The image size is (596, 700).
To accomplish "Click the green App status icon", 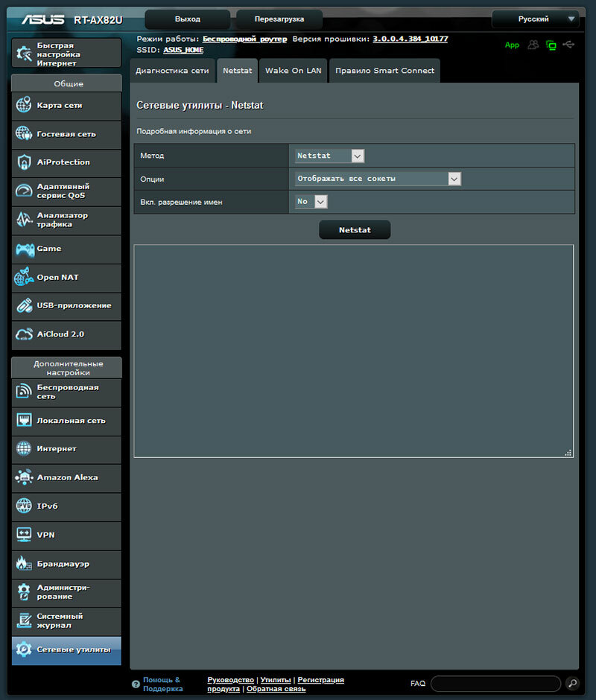I will tap(512, 45).
